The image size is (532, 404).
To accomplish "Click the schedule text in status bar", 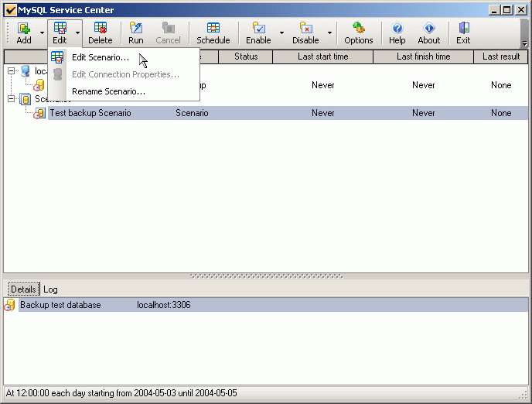I will (x=121, y=393).
